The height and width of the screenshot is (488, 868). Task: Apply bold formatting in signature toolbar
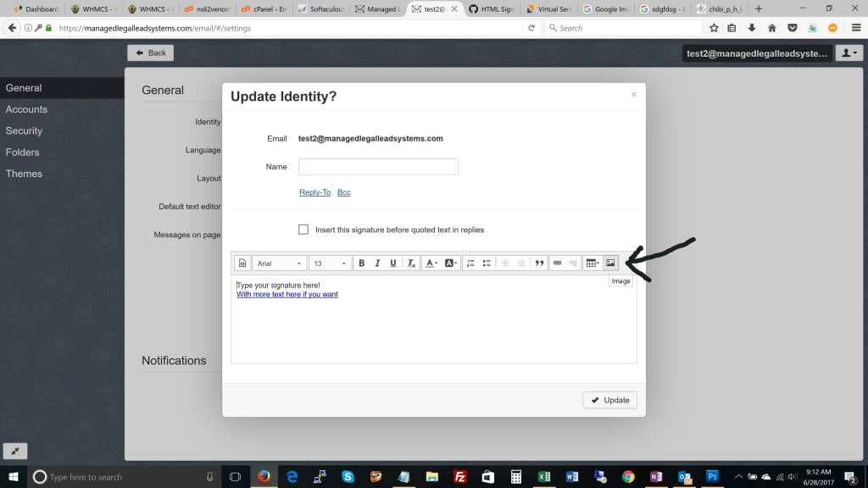[x=361, y=263]
